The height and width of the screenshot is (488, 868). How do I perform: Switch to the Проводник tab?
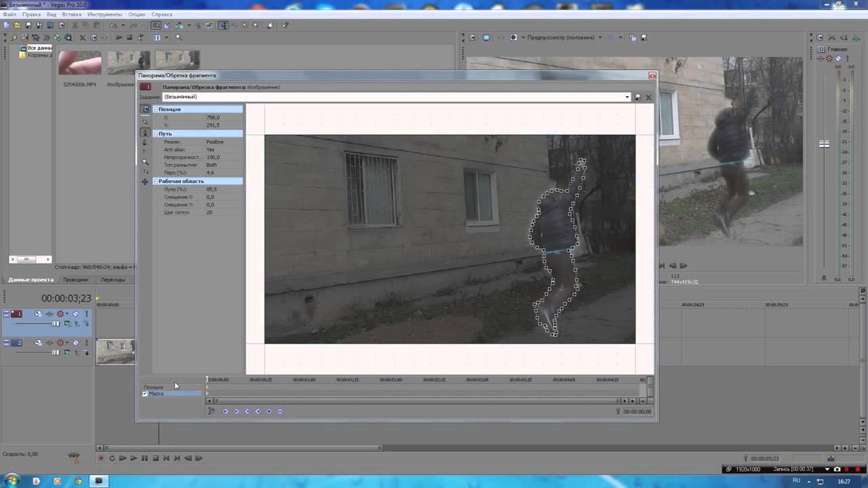click(x=75, y=279)
